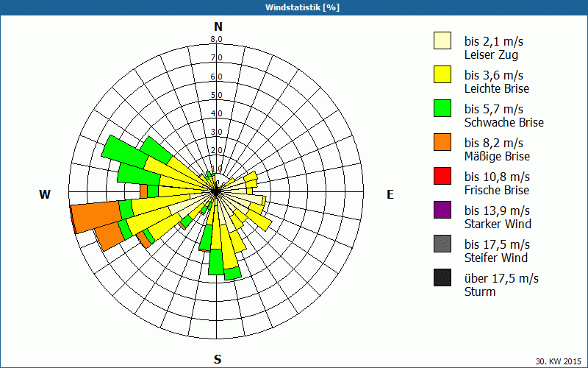This screenshot has width=588, height=368.
Task: Click the '3,0' radial axis value
Action: tap(217, 132)
